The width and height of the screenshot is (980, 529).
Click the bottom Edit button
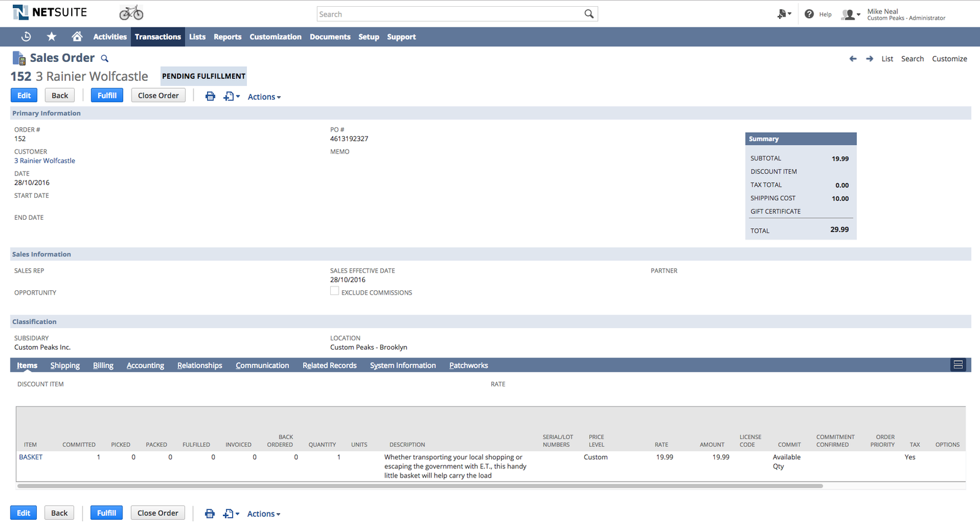click(23, 513)
